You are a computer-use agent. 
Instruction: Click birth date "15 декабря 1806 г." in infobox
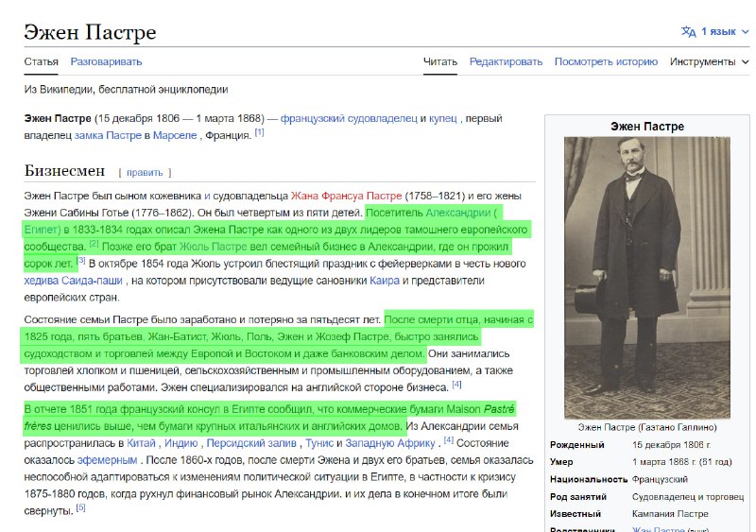(x=672, y=445)
